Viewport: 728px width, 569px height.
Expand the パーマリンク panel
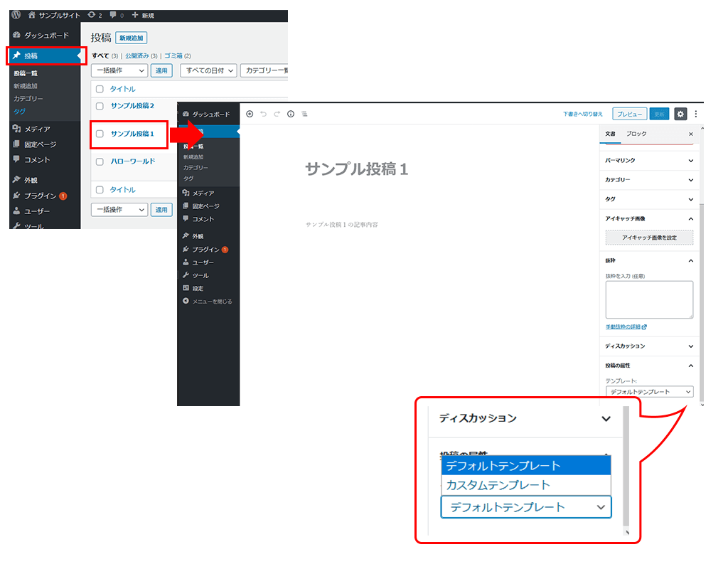click(x=648, y=161)
